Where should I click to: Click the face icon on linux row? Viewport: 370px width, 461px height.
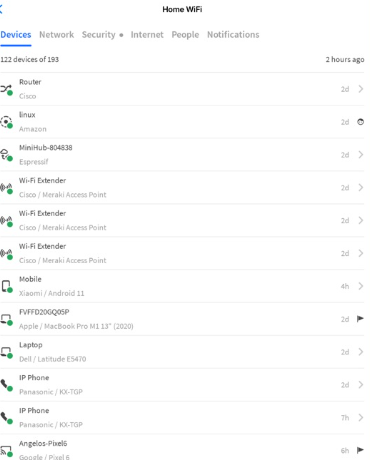pyautogui.click(x=360, y=122)
